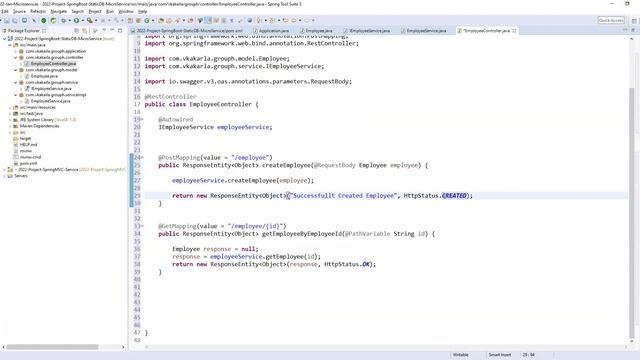The width and height of the screenshot is (640, 360).
Task: Collapse the @Autowired field fold marker
Action: coord(142,120)
